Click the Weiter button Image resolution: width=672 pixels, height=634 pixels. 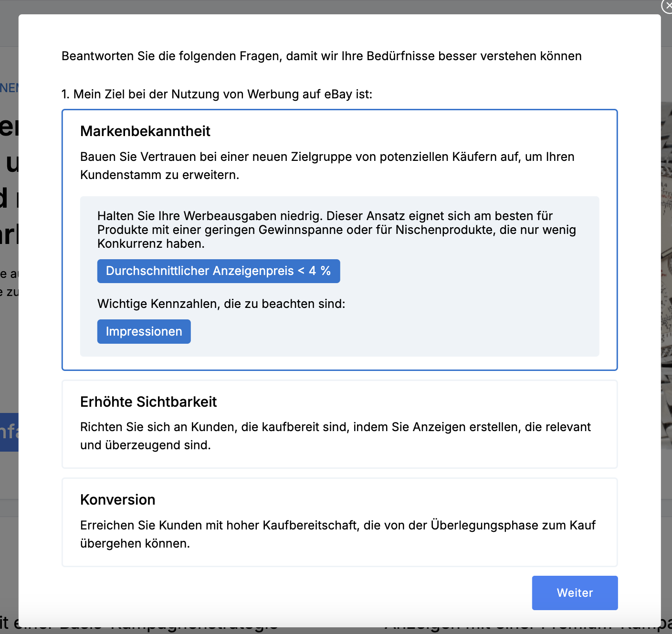click(575, 592)
